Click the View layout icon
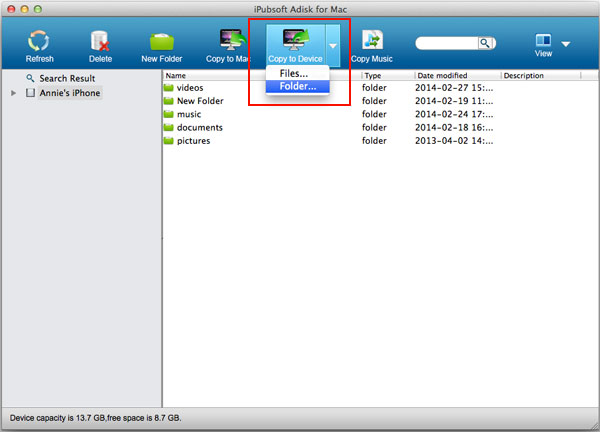The width and height of the screenshot is (600, 432). point(543,40)
